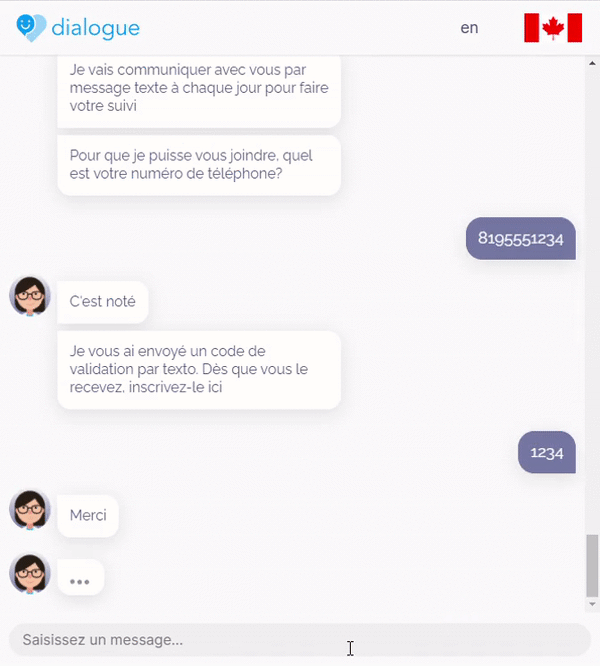Screen dimensions: 600x666
Task: Click the dialogue brand name text
Action: click(x=96, y=28)
